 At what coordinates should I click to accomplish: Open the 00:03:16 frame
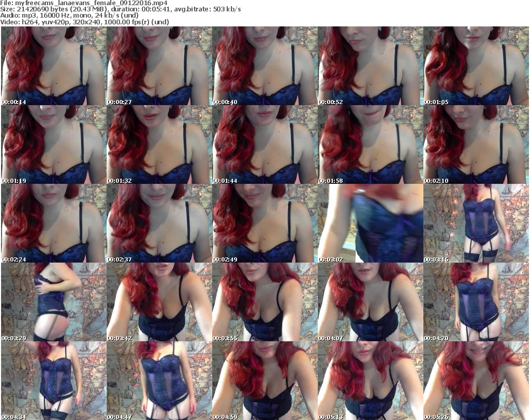(476, 223)
